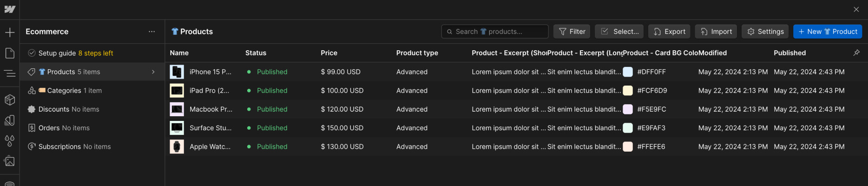Click the $ 99.00 USD price cell

point(341,72)
